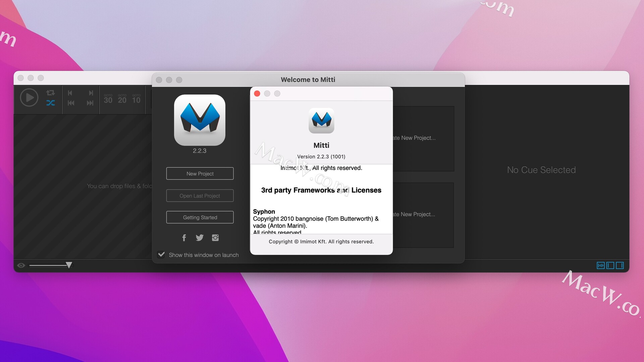Viewport: 644px width, 362px height.
Task: Click the Getting Started button
Action: click(200, 217)
